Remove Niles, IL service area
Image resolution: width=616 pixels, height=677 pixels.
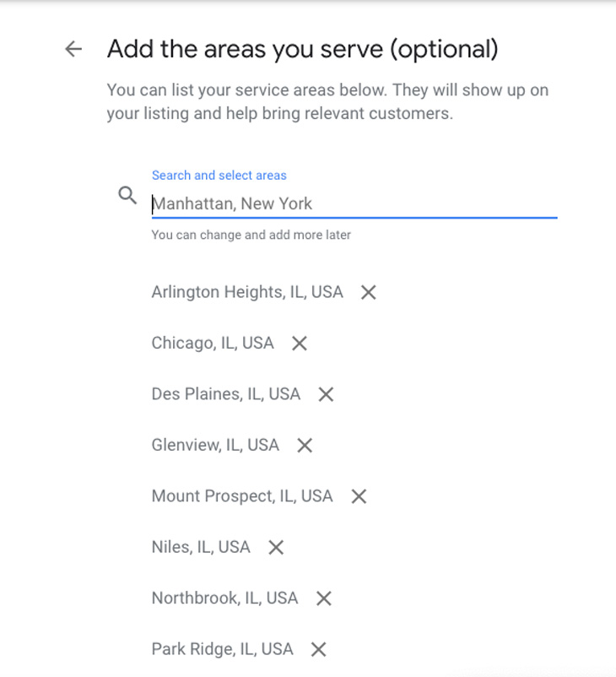pos(276,547)
